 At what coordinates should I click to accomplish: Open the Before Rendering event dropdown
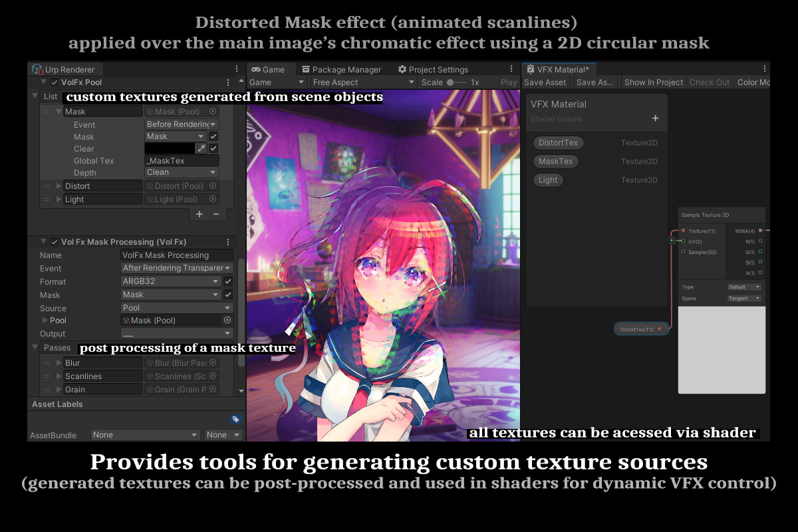(183, 125)
